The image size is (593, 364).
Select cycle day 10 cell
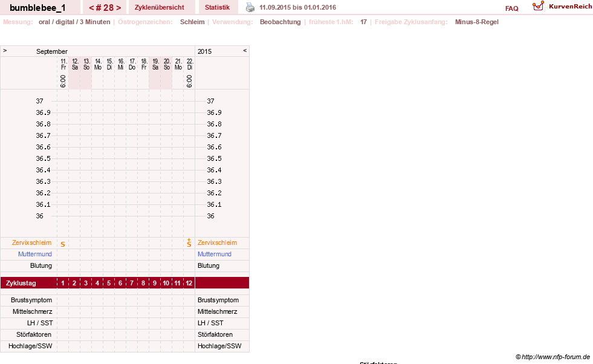point(166,283)
